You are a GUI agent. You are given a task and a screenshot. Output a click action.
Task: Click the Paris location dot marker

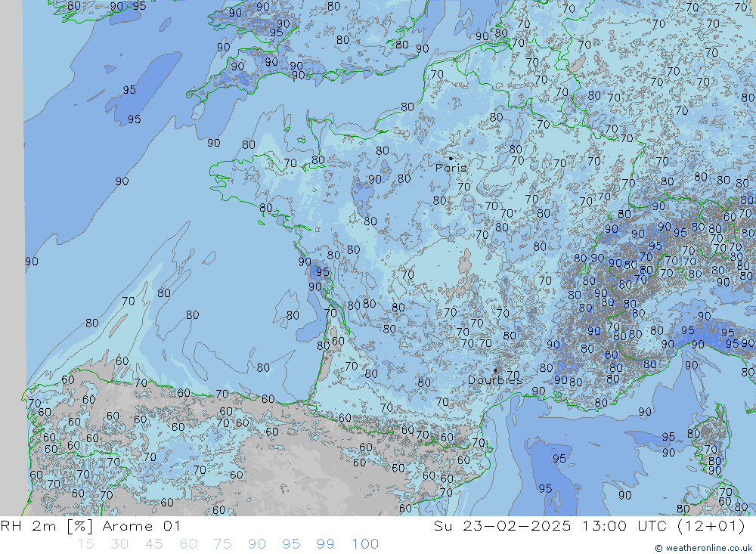point(451,158)
